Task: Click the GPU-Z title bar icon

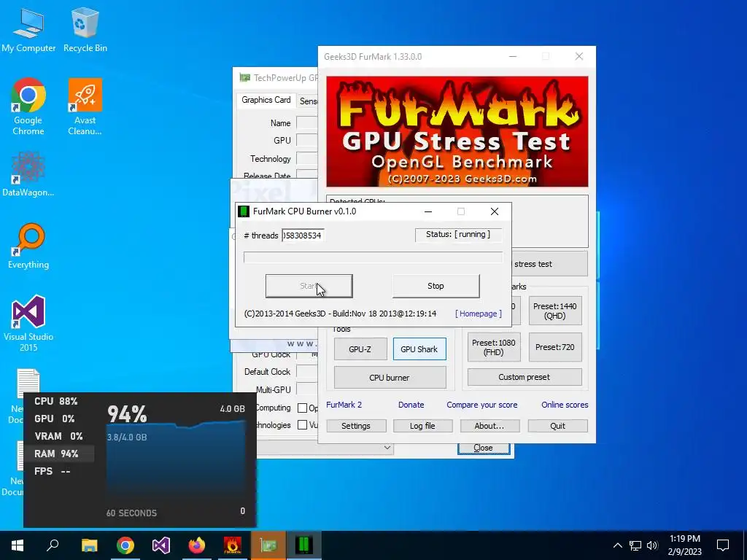Action: tap(245, 77)
